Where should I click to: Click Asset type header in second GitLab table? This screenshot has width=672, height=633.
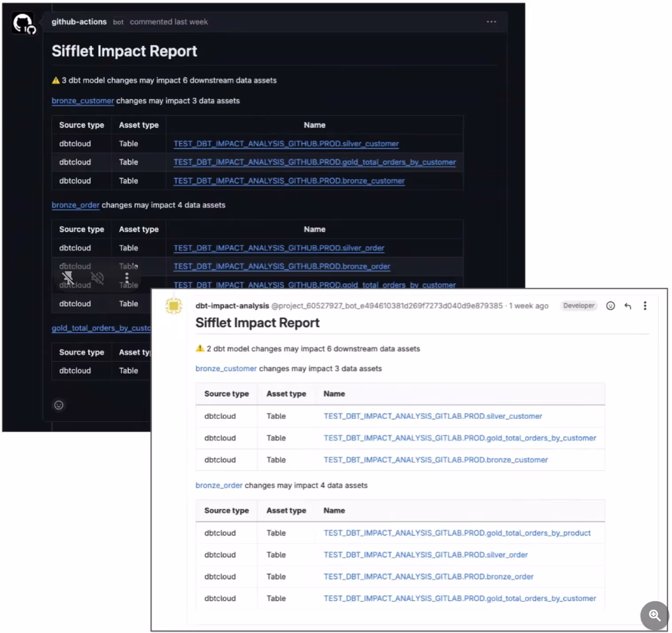286,511
